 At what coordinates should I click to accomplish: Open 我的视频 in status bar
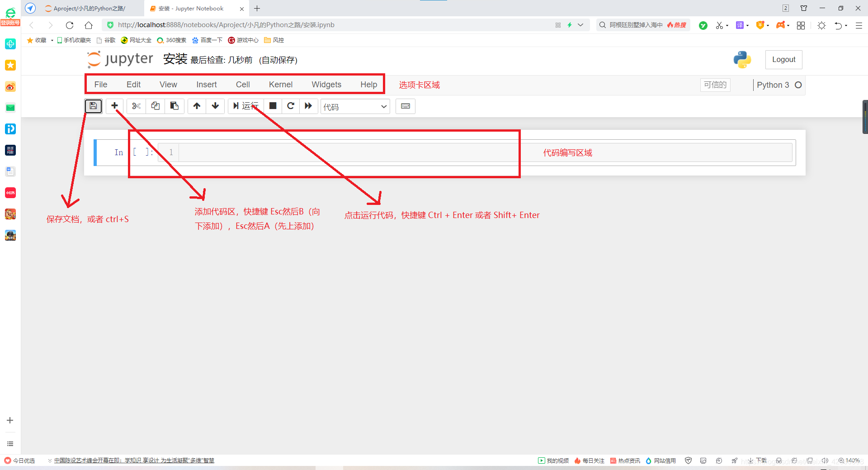(554, 461)
